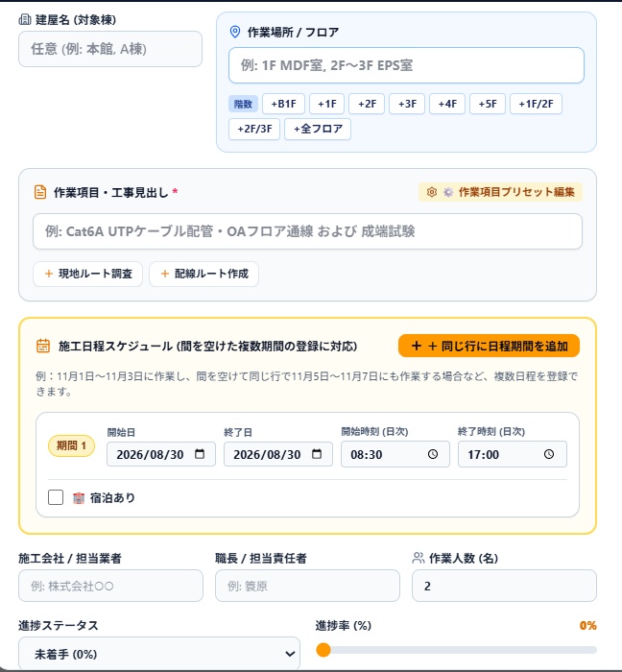Add the +B1F floor chip
The height and width of the screenshot is (672, 622).
[x=283, y=104]
